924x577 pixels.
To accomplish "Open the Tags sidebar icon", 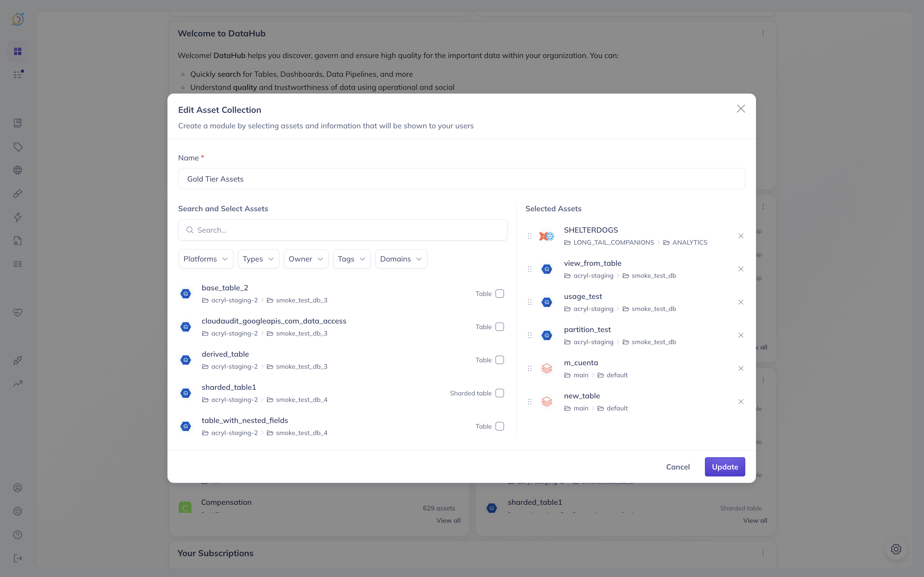I will (18, 147).
